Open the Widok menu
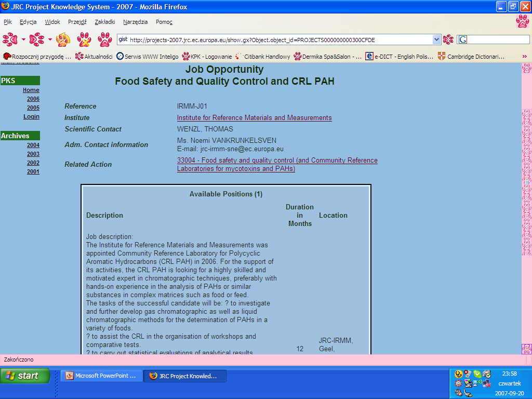532x399 pixels. point(52,22)
